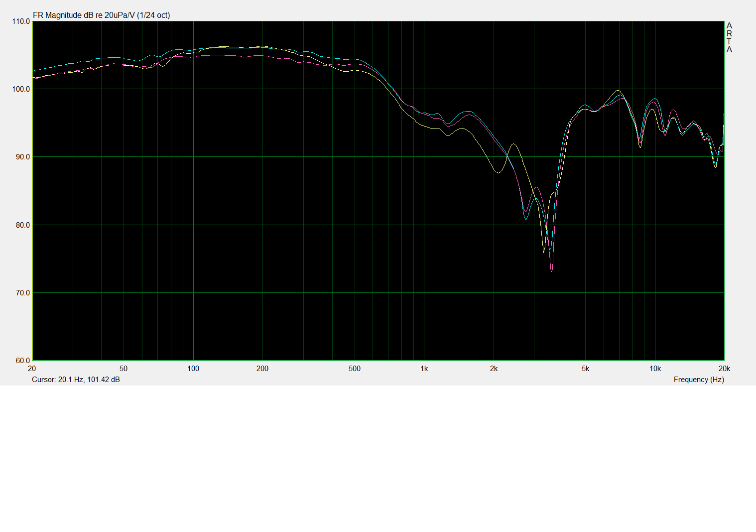The image size is (756, 532).
Task: Click the 500 Hz x-axis tick label
Action: [355, 369]
